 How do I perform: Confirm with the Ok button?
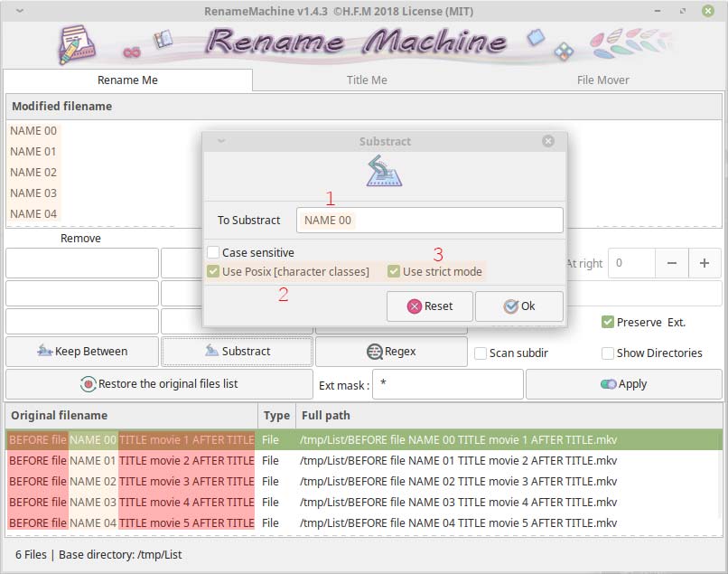(519, 306)
